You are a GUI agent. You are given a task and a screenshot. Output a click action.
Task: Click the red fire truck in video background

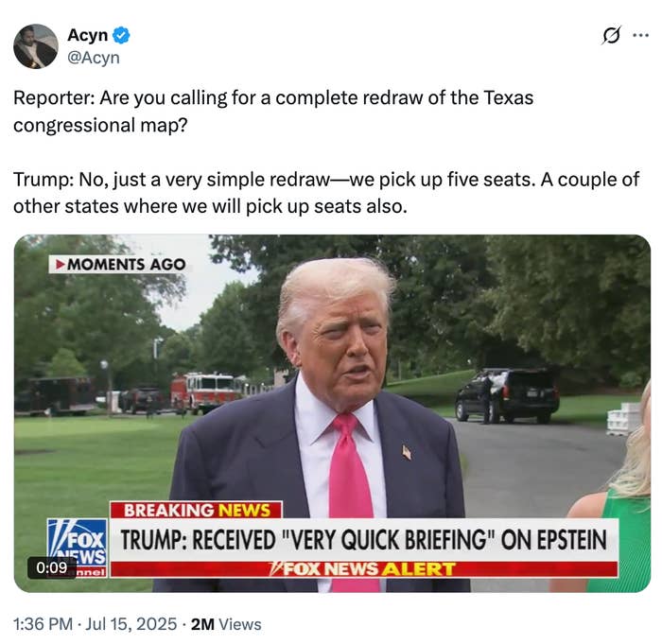coord(205,392)
